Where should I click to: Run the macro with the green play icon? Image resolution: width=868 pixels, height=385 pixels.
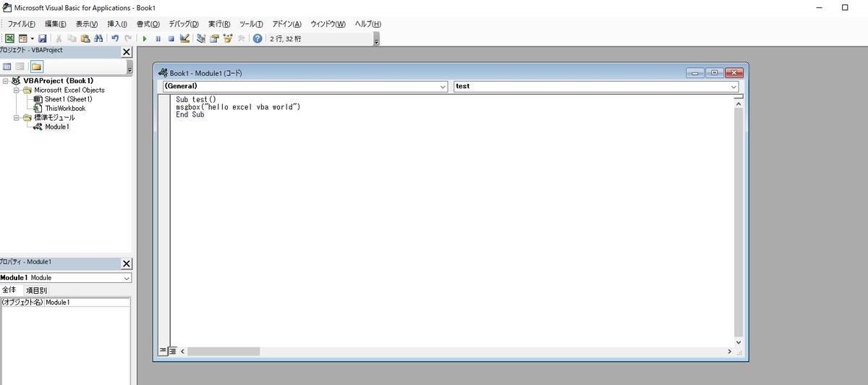(145, 38)
